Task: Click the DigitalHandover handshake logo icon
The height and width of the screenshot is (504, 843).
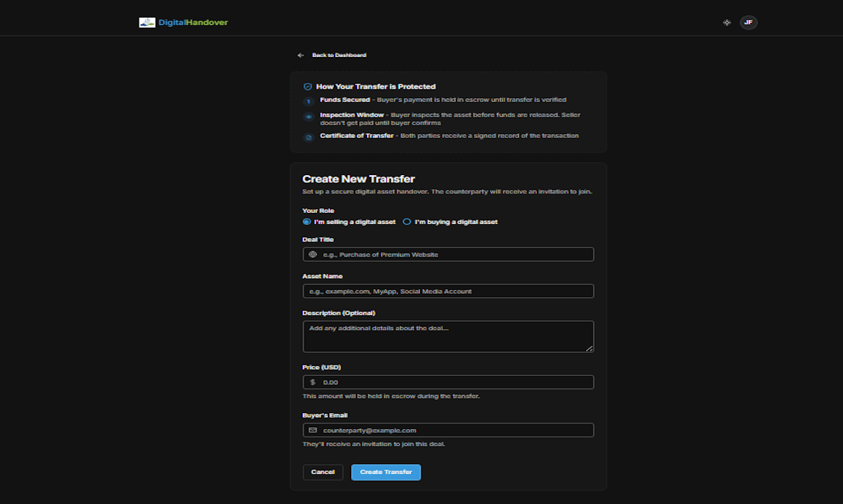Action: (x=146, y=22)
